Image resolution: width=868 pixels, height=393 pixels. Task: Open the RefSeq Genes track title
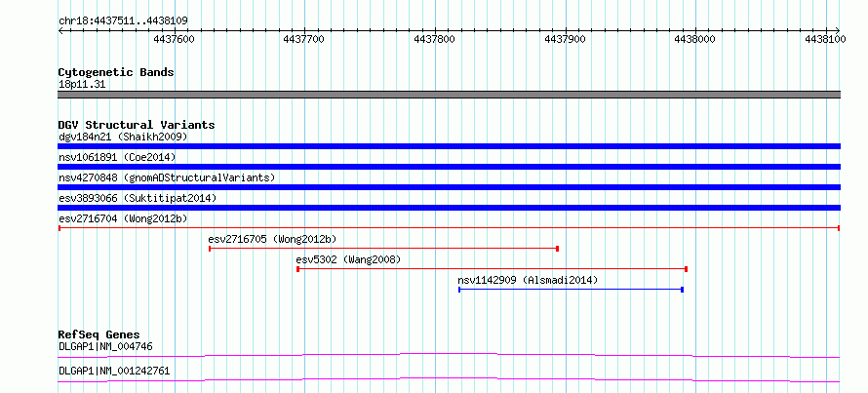[x=99, y=334]
